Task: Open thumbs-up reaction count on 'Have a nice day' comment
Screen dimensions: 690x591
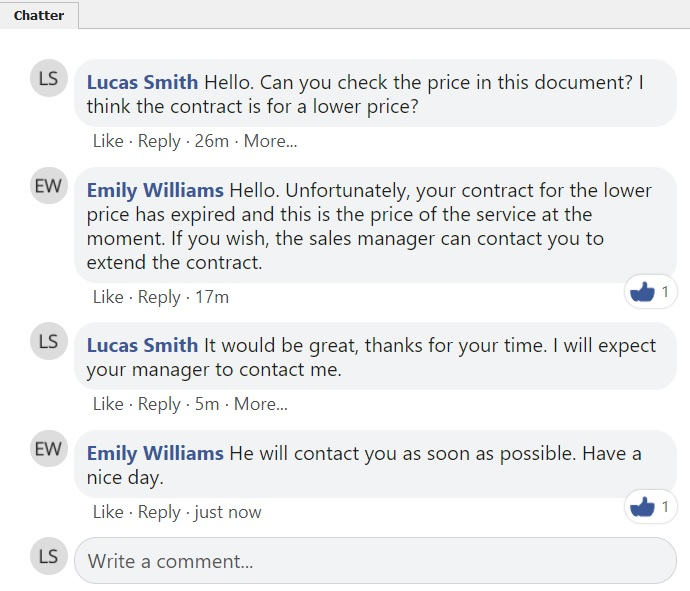Action: click(650, 507)
